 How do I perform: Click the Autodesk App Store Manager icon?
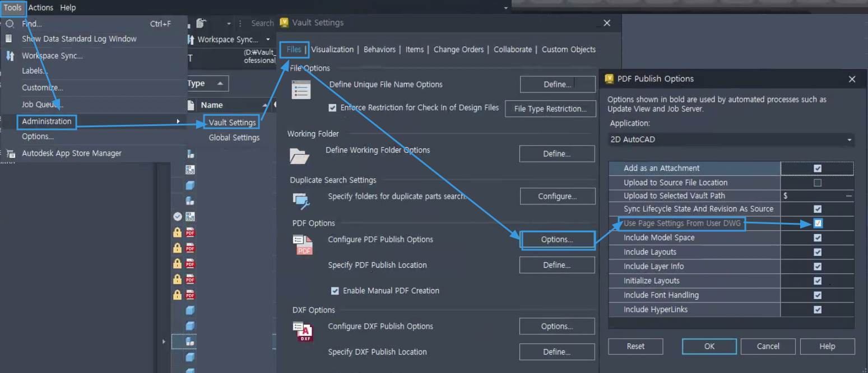click(x=10, y=153)
